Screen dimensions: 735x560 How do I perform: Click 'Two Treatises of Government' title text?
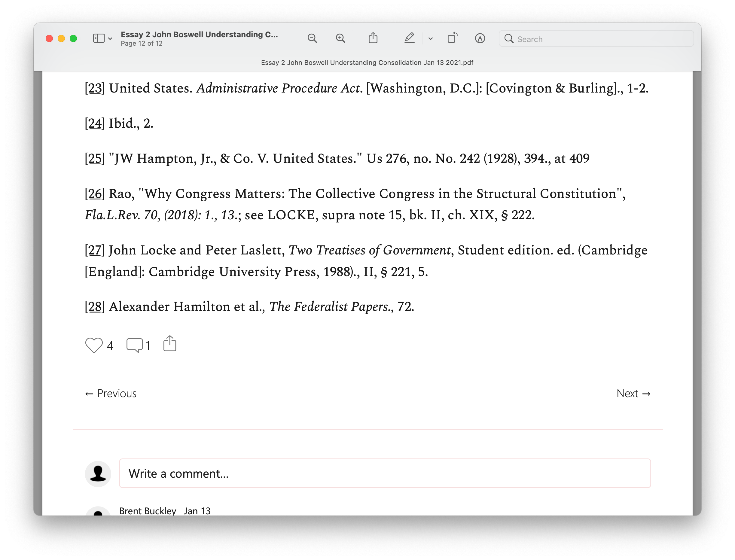369,250
